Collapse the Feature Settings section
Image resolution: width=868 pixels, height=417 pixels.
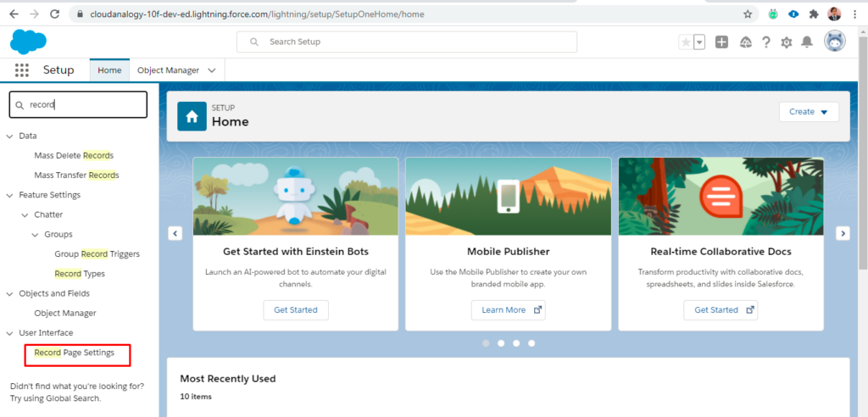8,196
